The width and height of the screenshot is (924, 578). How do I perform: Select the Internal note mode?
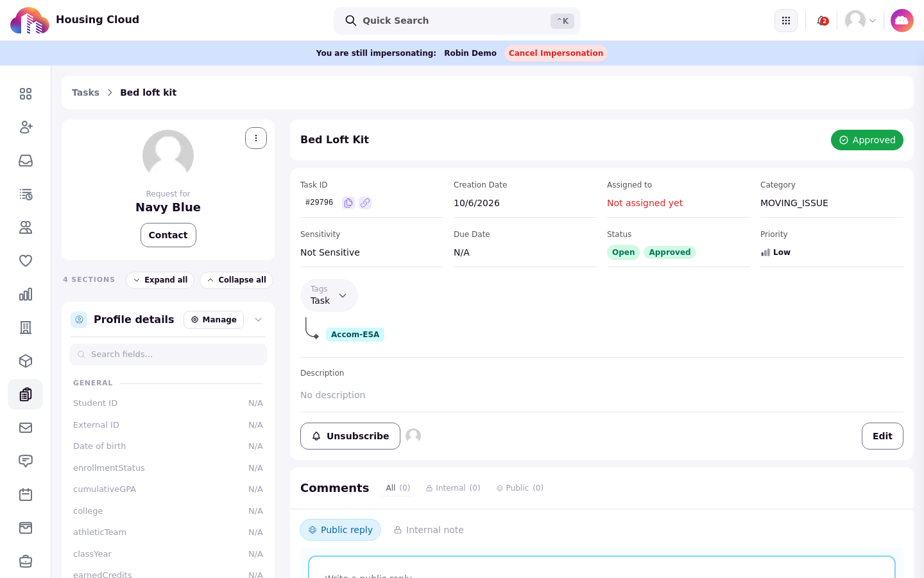429,530
